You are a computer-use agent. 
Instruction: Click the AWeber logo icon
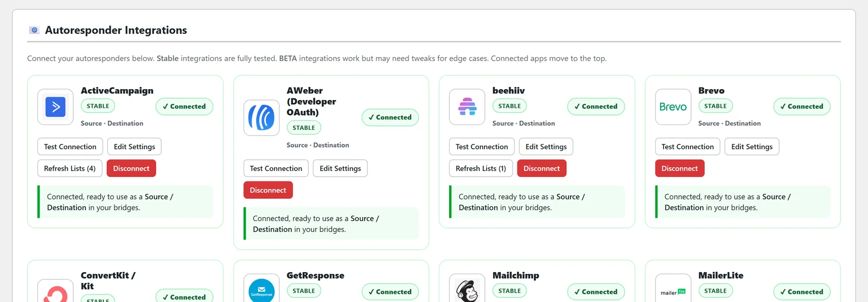pos(261,118)
